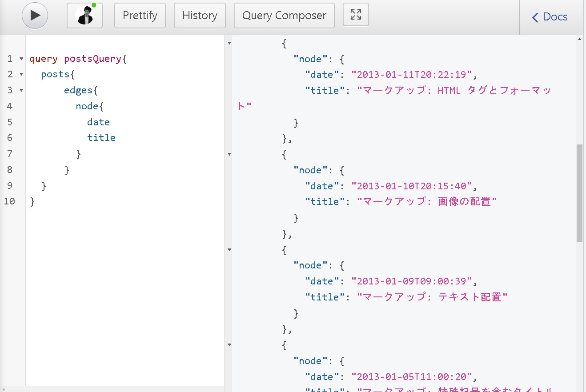This screenshot has width=586, height=392.
Task: Click the fullscreen expand icon
Action: pos(356,15)
